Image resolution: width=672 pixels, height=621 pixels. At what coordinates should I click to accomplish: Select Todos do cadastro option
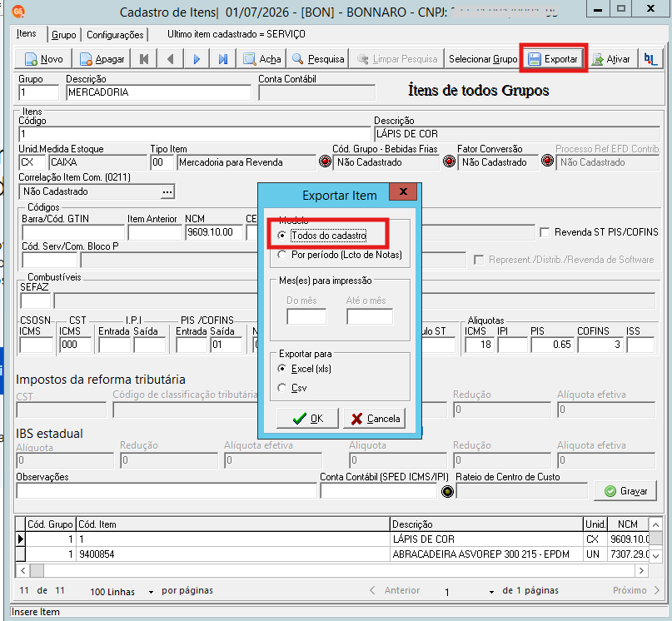[324, 236]
